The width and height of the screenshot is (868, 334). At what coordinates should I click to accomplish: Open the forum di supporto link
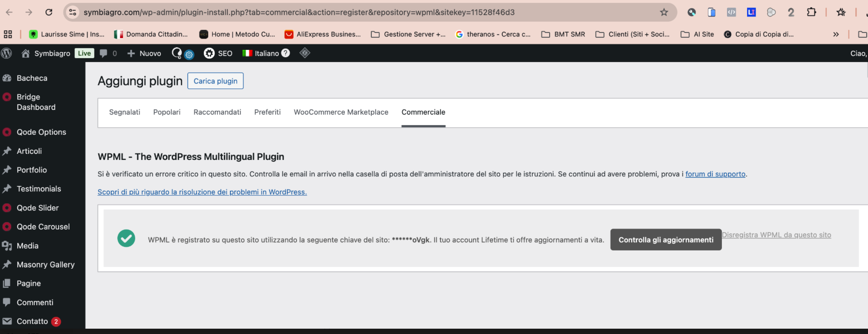click(715, 174)
